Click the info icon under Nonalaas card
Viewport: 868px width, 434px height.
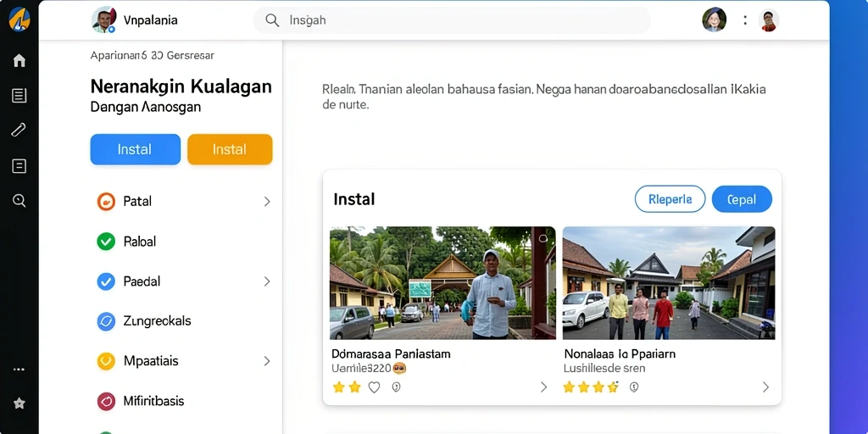[634, 387]
